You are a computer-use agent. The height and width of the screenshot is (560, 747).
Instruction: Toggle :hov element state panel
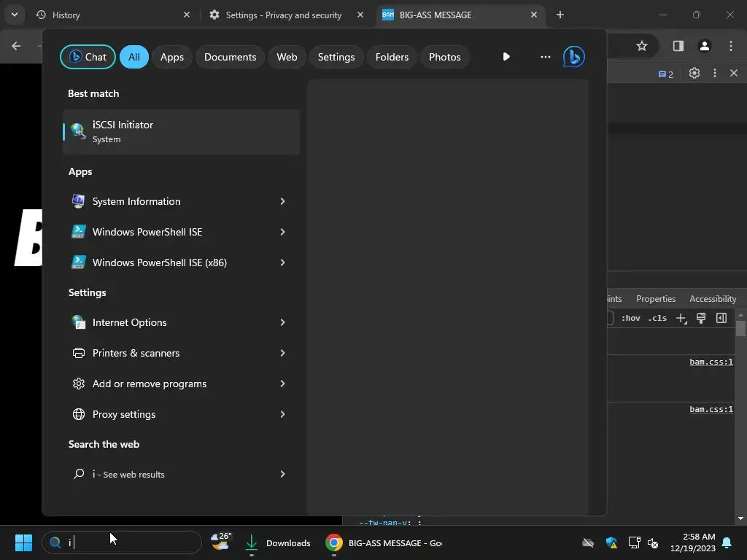tap(631, 318)
